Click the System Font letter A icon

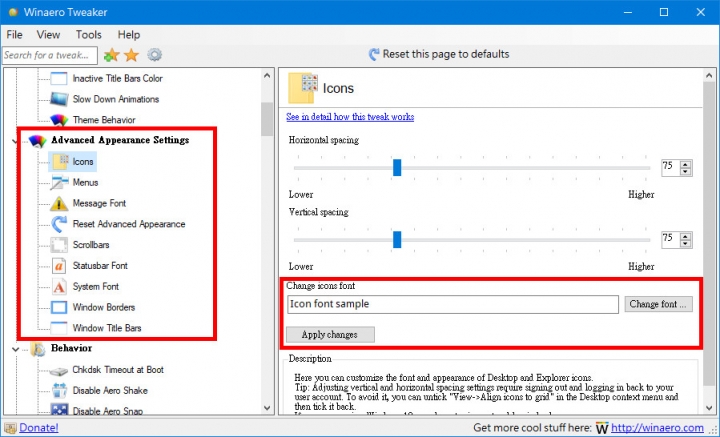point(59,286)
